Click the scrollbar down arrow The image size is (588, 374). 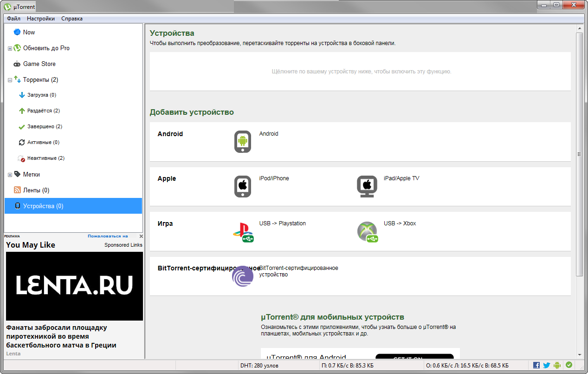tap(579, 354)
